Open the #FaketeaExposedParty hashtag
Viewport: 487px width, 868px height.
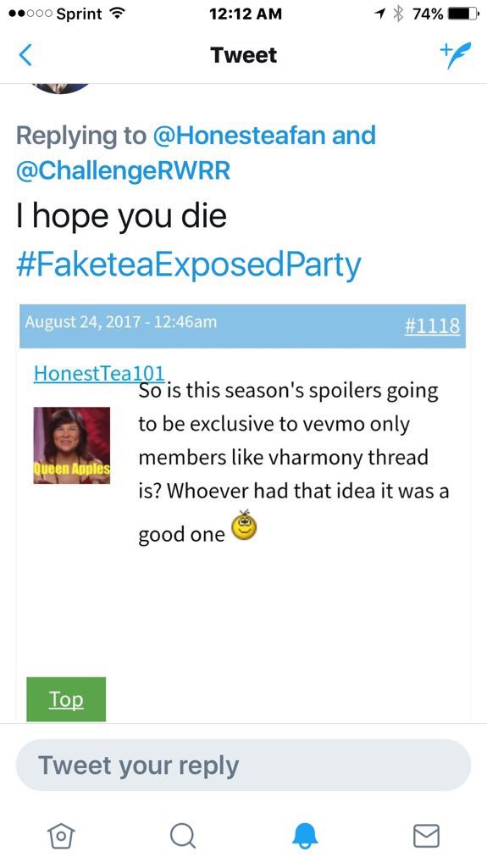point(189,265)
